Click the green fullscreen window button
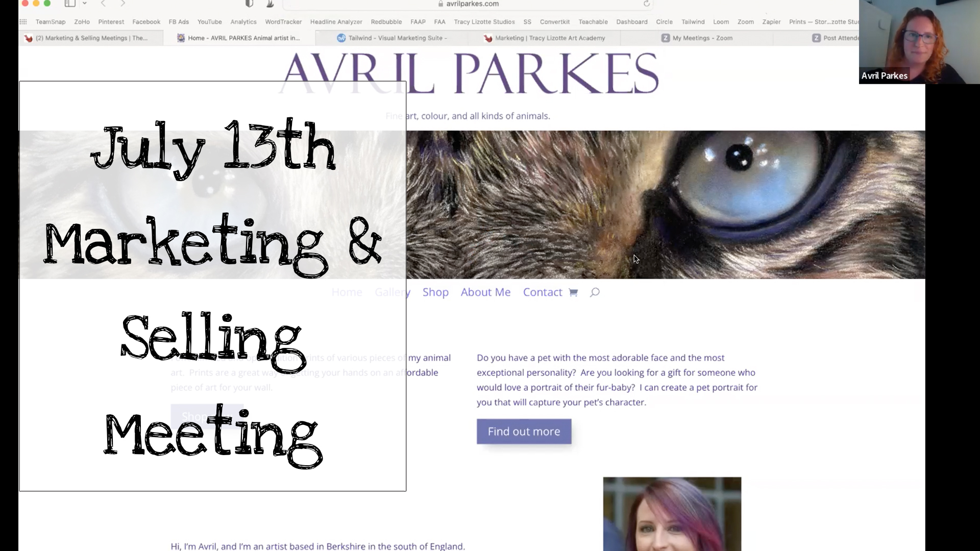This screenshot has width=980, height=551. tap(47, 3)
